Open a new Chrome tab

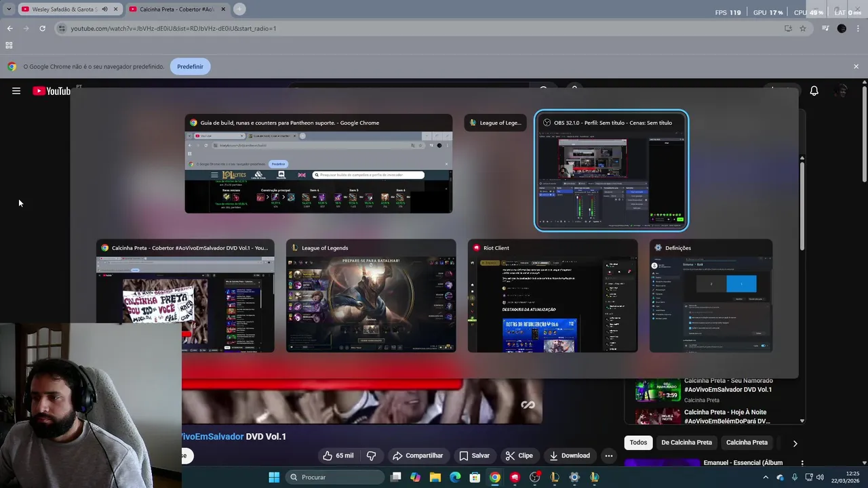point(239,9)
